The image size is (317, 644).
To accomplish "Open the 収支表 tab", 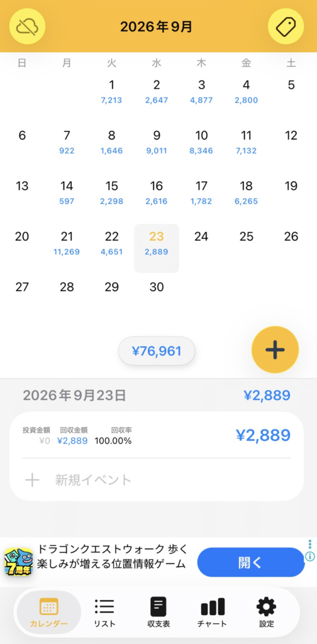I will pos(158,613).
